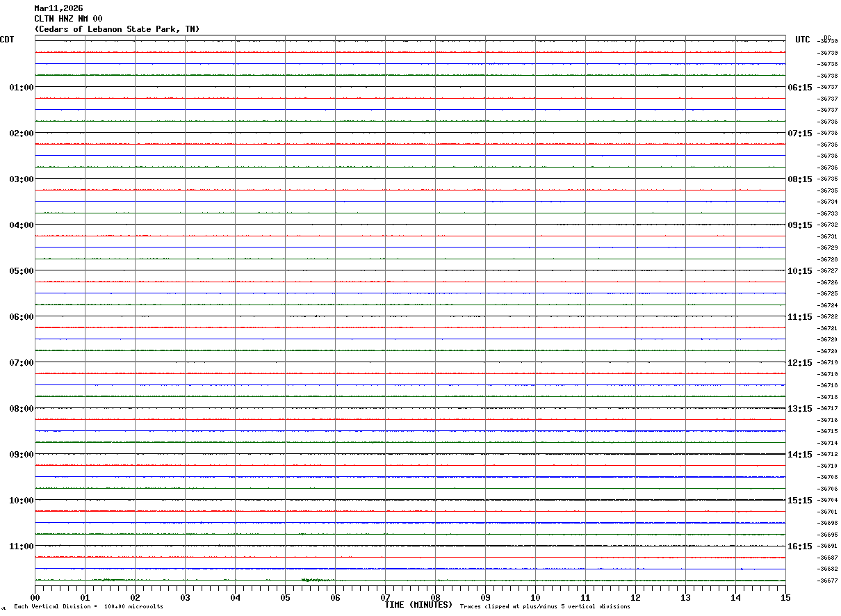Screen dimensions: 841x616
Task: Select the 11:00 CDT row label
Action: 22,546
